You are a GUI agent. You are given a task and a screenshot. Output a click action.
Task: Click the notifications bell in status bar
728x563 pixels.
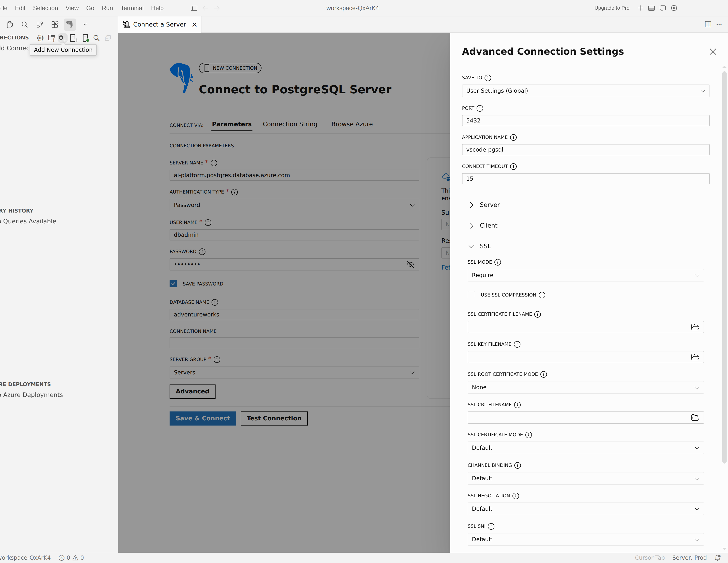(x=718, y=558)
